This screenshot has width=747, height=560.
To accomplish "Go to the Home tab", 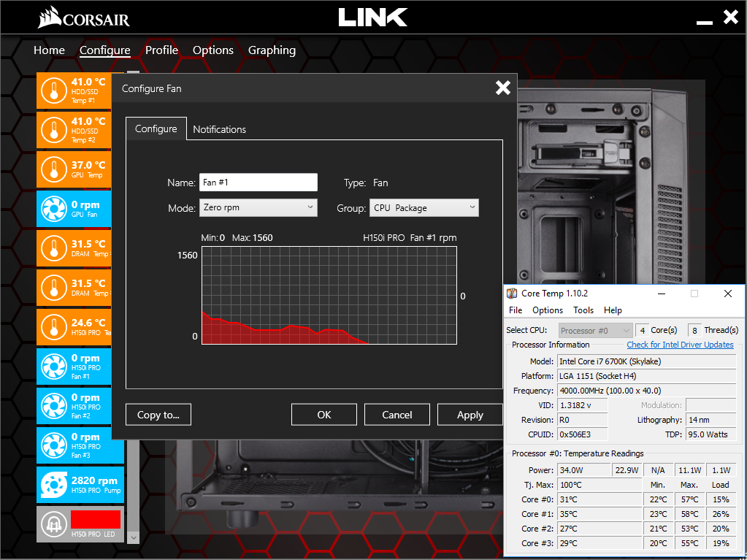I will [x=49, y=50].
